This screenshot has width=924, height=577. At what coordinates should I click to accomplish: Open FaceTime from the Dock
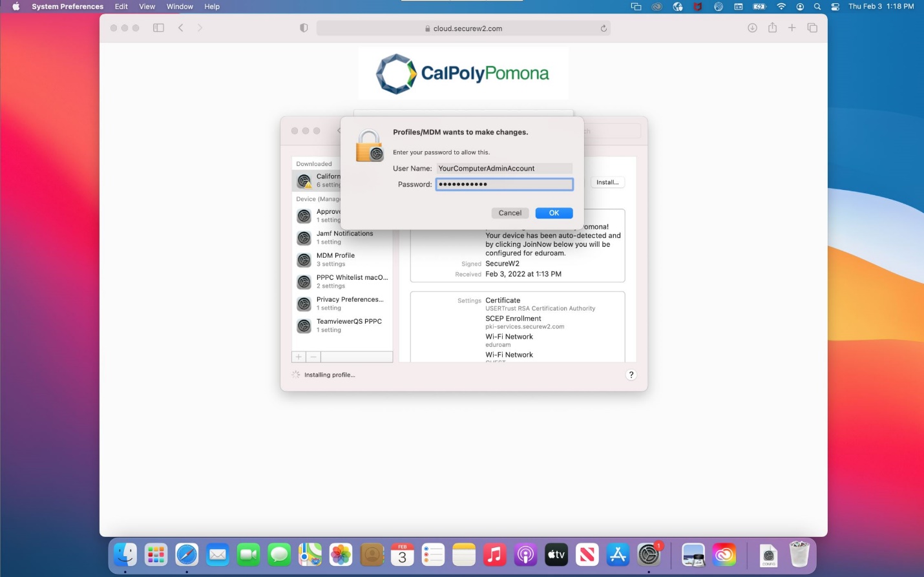[x=248, y=554]
